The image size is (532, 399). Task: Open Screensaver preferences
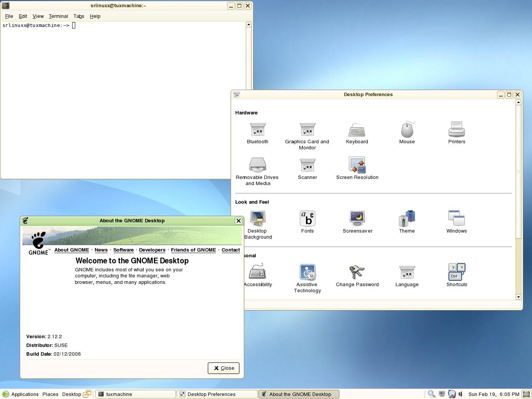pos(357,222)
